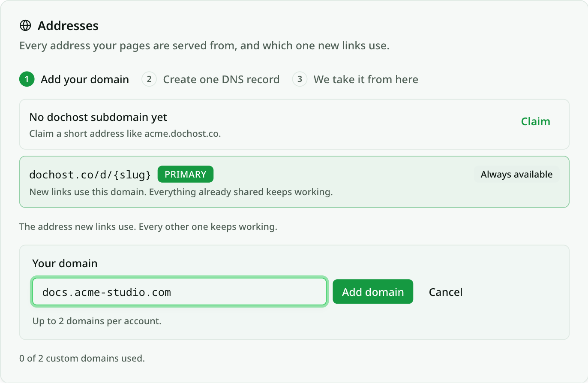Click the globe icon beside Addresses
Screen dimensions: 588x383
[x=25, y=26]
